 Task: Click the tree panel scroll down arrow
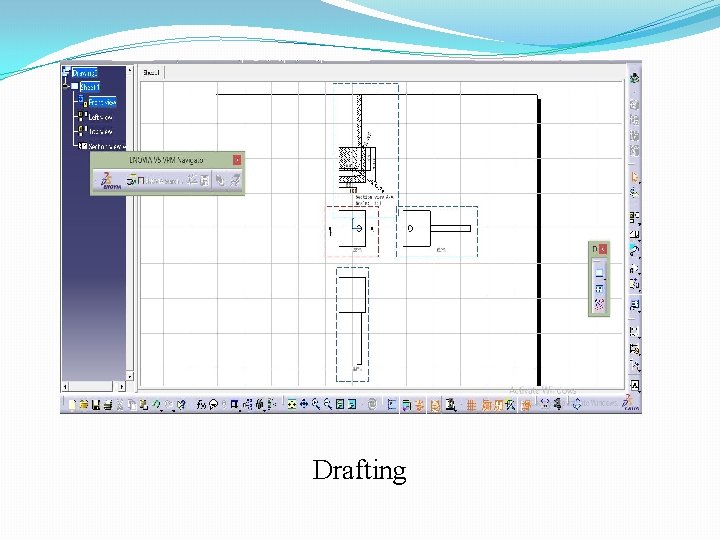point(130,377)
